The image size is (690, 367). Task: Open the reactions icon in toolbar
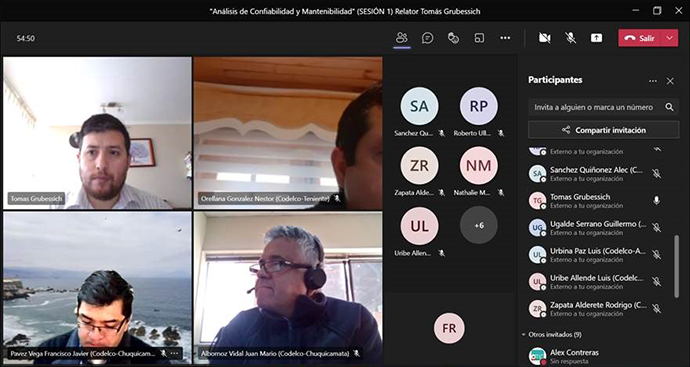coord(453,38)
